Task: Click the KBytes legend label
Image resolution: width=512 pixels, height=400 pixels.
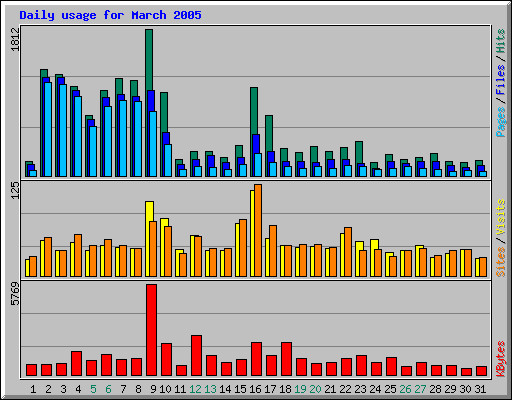Action: coord(500,359)
